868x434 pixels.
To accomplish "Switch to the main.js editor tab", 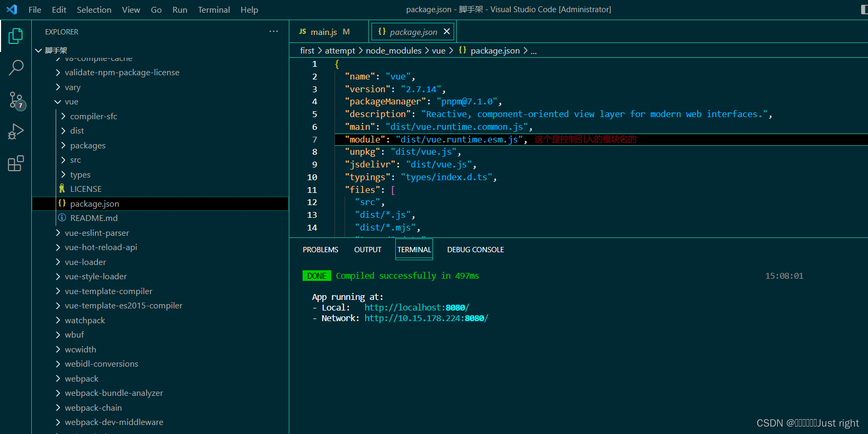I will click(x=329, y=32).
